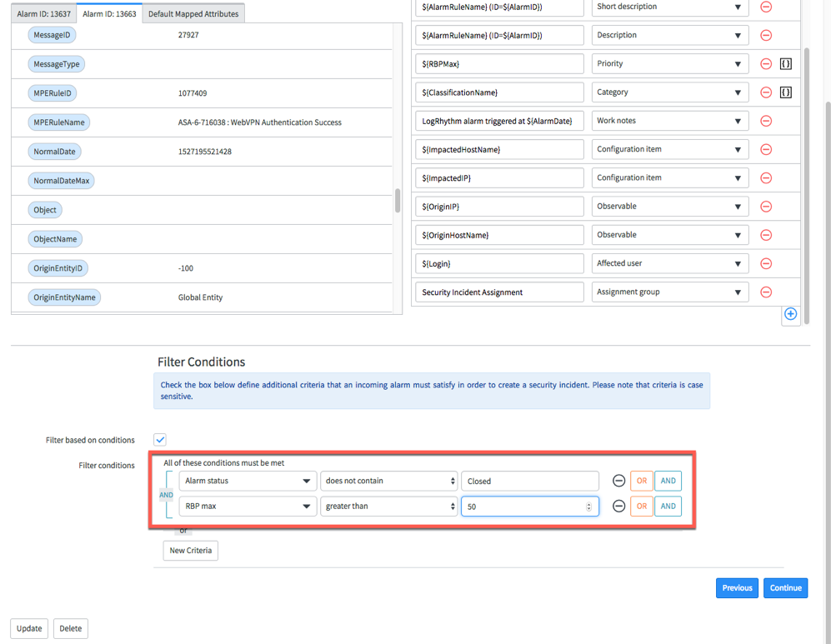Remove the ${ImpactedHostName} mapping row
The width and height of the screenshot is (831, 644).
[x=766, y=150]
